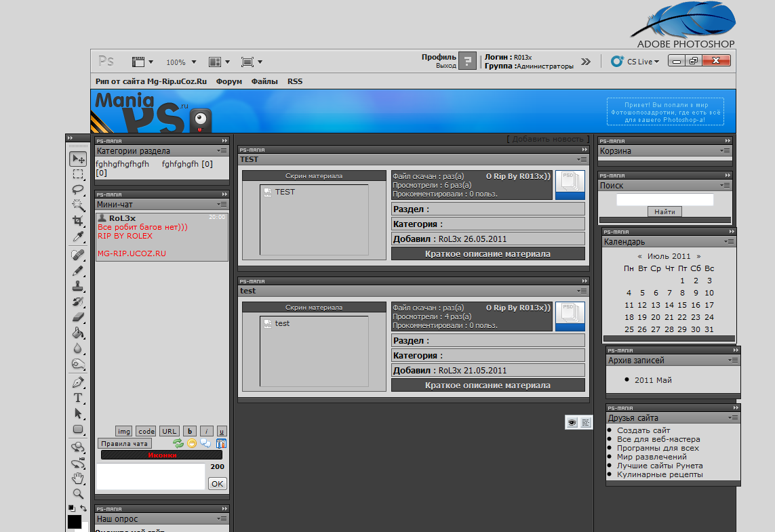Open the Файлы menu item
Image resolution: width=775 pixels, height=532 pixels.
264,81
